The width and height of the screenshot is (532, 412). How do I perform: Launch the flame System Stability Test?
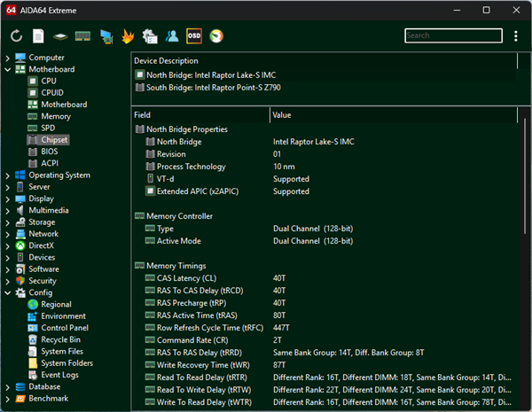128,35
